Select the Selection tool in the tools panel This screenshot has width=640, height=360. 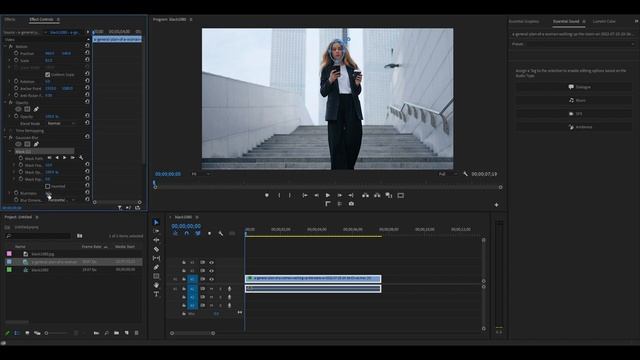(x=156, y=222)
